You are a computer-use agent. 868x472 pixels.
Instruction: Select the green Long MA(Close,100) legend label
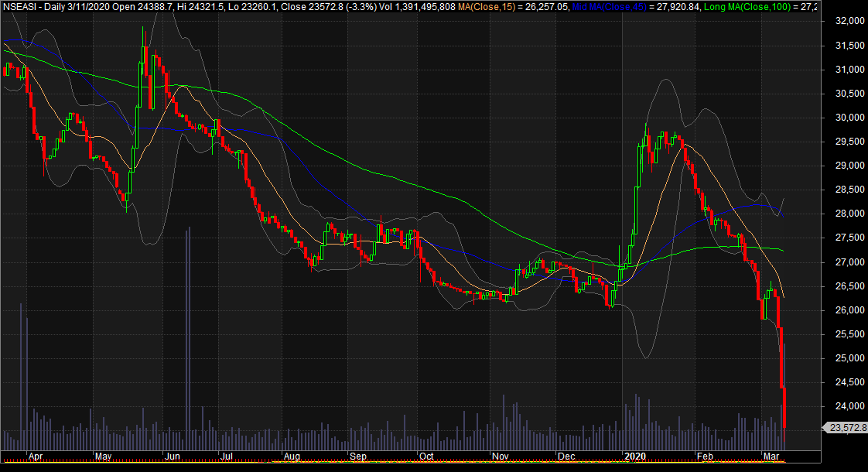pos(747,7)
